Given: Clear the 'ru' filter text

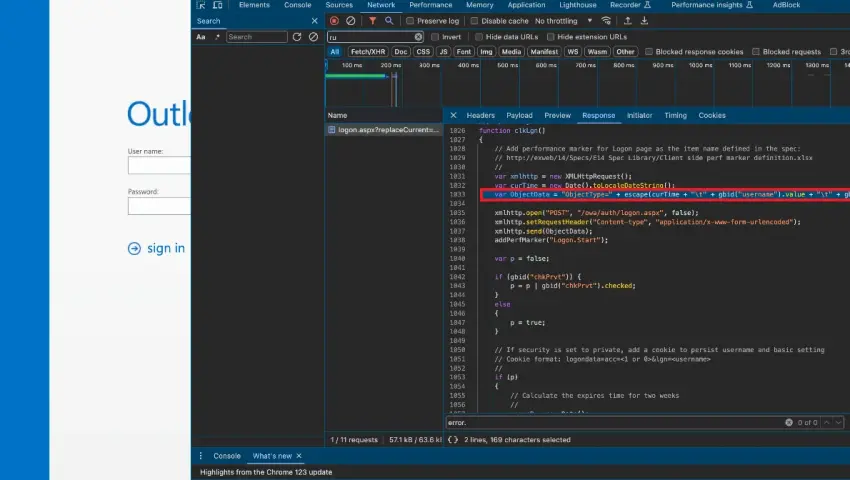Looking at the screenshot, I should pyautogui.click(x=418, y=37).
